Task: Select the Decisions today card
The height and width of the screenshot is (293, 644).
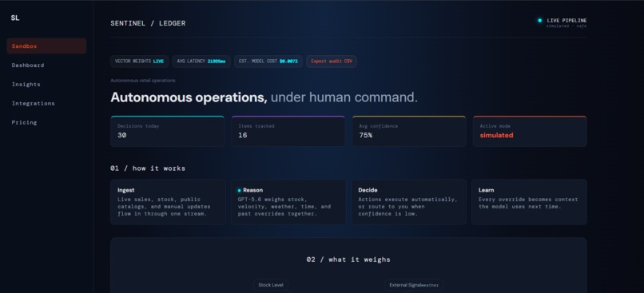Action: [x=167, y=131]
